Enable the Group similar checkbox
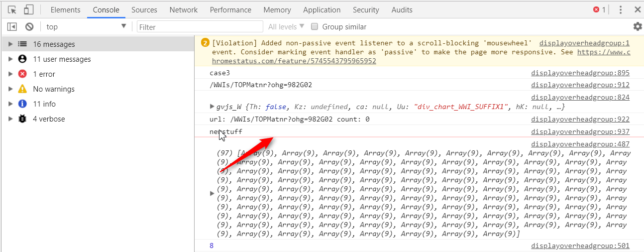644x252 pixels. click(x=315, y=27)
